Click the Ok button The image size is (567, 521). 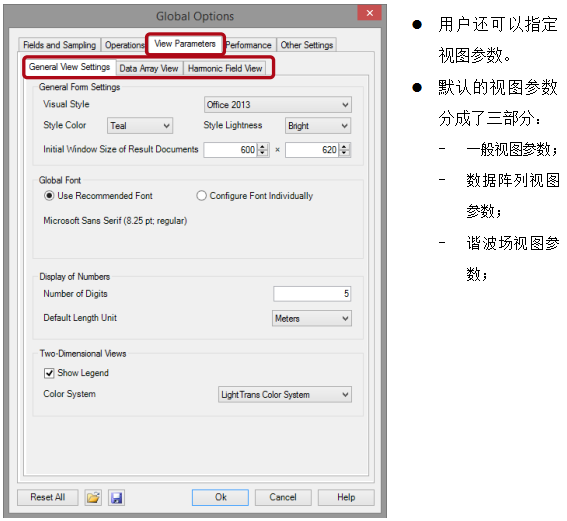pos(220,497)
